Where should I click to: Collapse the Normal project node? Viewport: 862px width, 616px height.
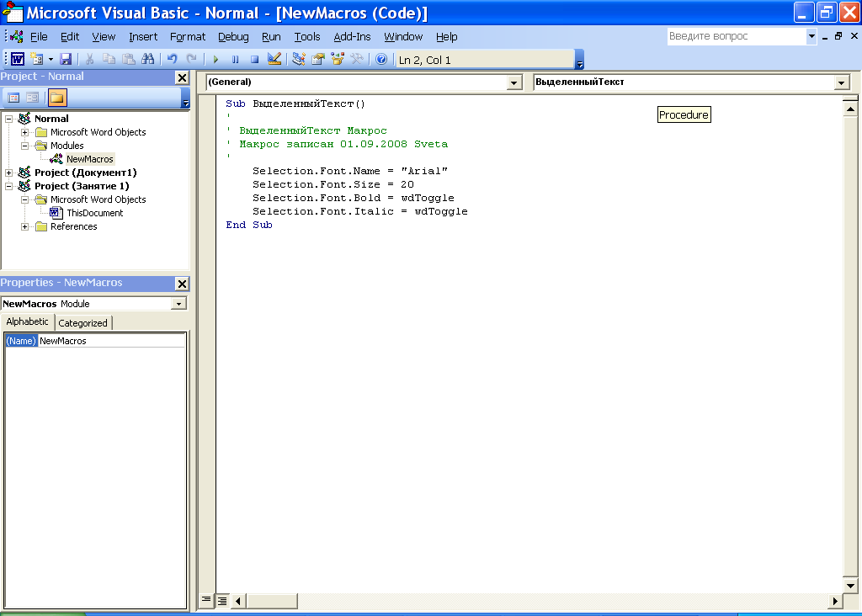(8, 119)
